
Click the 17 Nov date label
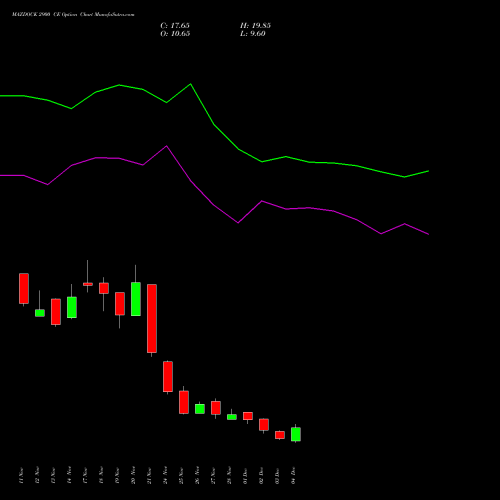click(x=85, y=475)
